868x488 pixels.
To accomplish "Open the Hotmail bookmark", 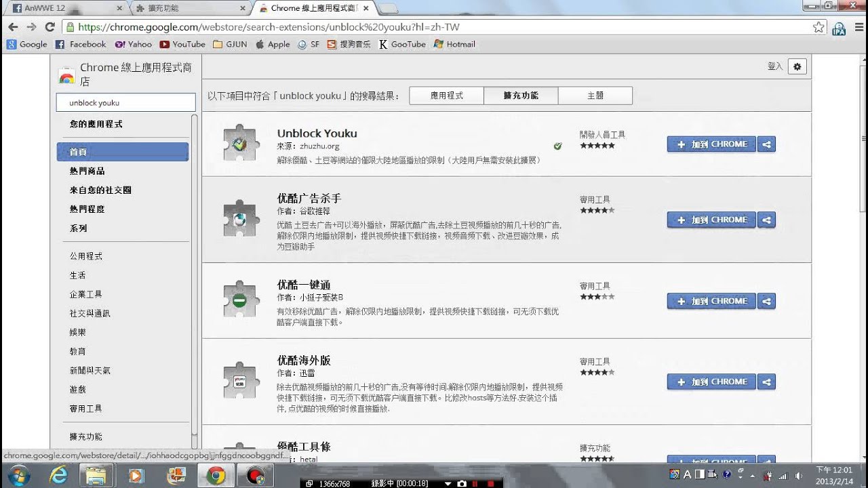I will pyautogui.click(x=454, y=45).
